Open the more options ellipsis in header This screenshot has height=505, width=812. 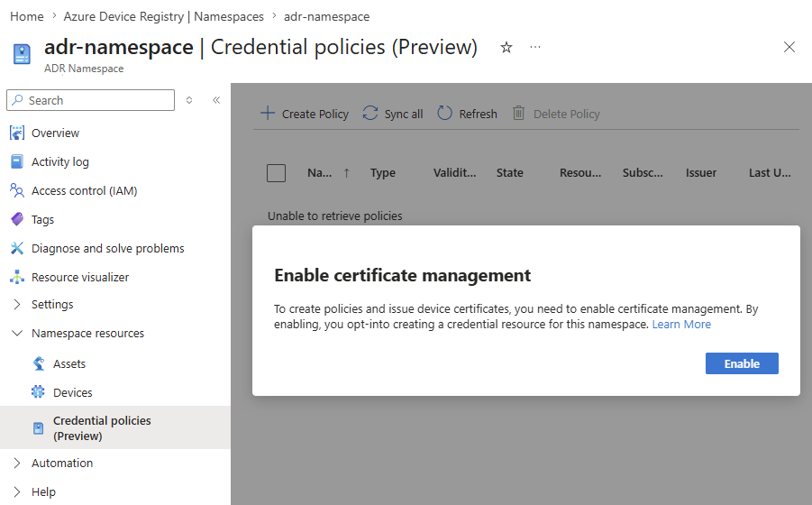point(535,47)
